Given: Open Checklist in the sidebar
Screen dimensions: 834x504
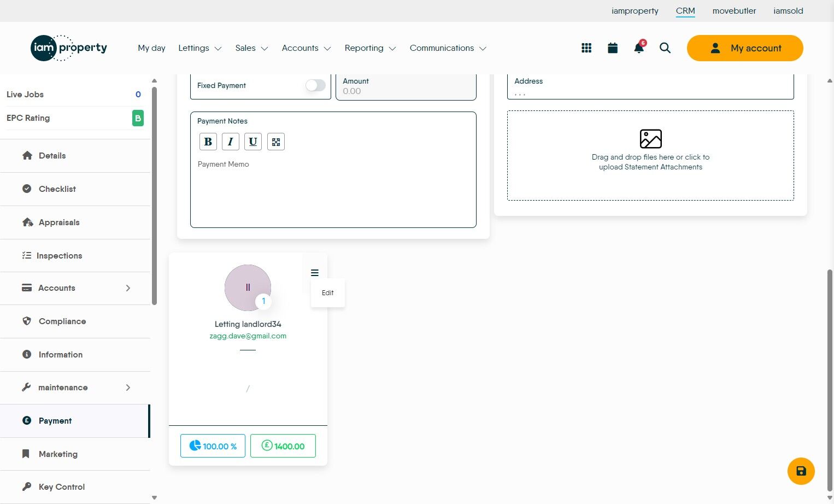Looking at the screenshot, I should coord(75,189).
